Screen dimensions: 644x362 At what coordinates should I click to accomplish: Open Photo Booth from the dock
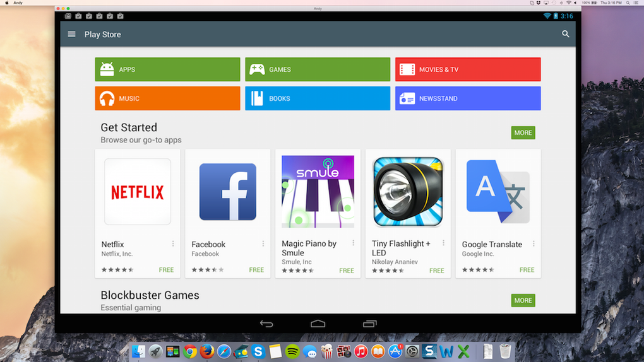[x=343, y=351]
